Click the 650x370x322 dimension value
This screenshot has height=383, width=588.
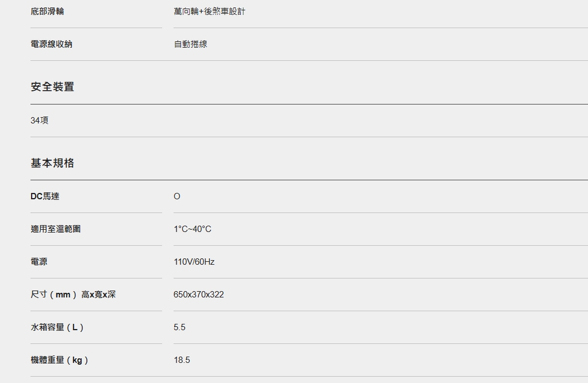tap(199, 295)
